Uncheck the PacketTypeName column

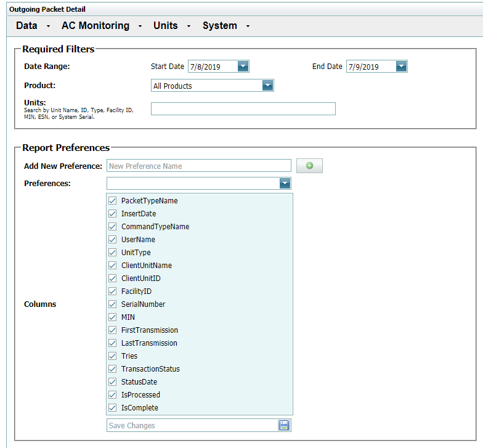coord(112,201)
